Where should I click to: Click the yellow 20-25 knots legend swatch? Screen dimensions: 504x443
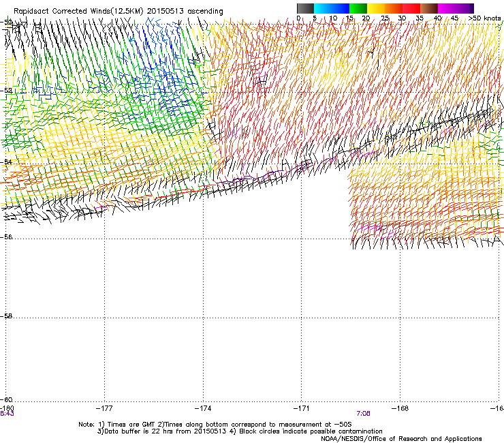pos(376,8)
